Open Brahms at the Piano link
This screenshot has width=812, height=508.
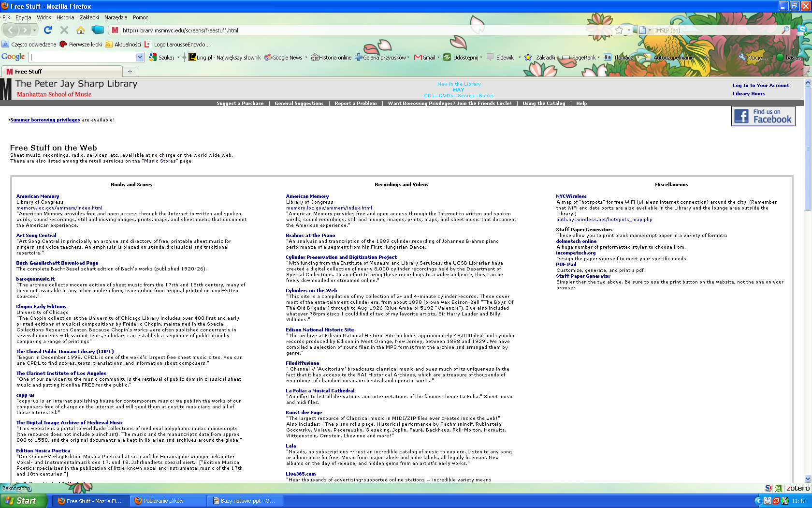point(310,235)
